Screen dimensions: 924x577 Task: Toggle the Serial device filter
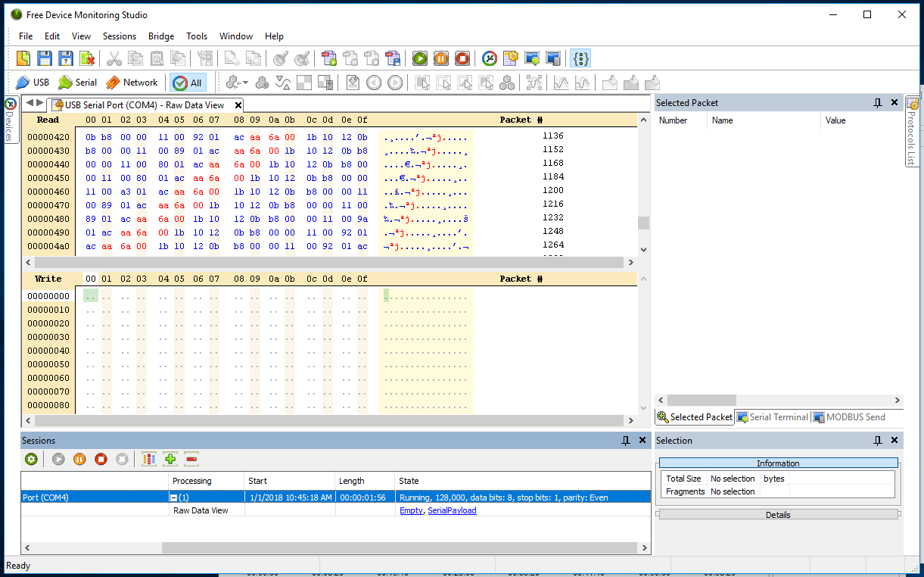tap(78, 83)
